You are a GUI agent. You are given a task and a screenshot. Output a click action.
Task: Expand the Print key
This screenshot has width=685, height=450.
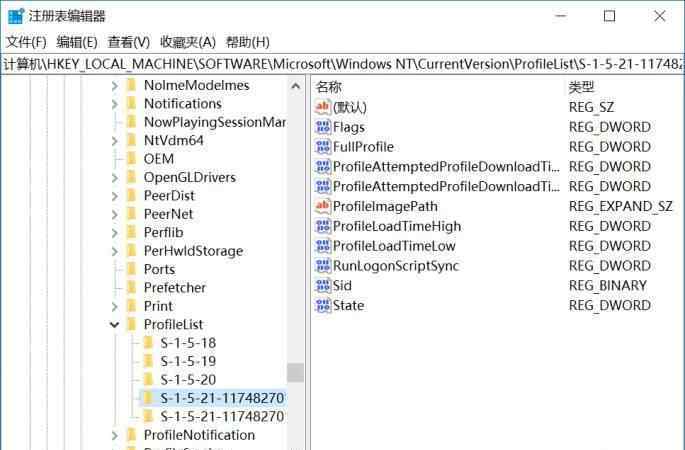[x=114, y=306]
